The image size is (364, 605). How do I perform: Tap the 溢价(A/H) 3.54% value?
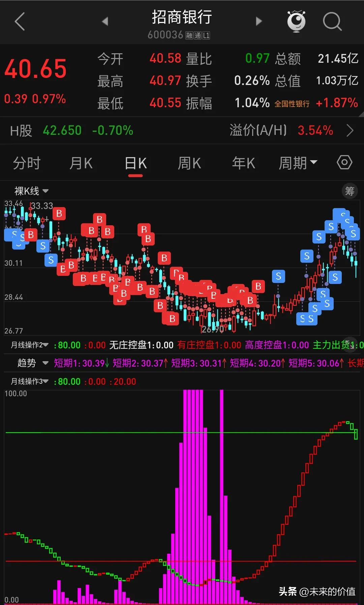coord(315,131)
